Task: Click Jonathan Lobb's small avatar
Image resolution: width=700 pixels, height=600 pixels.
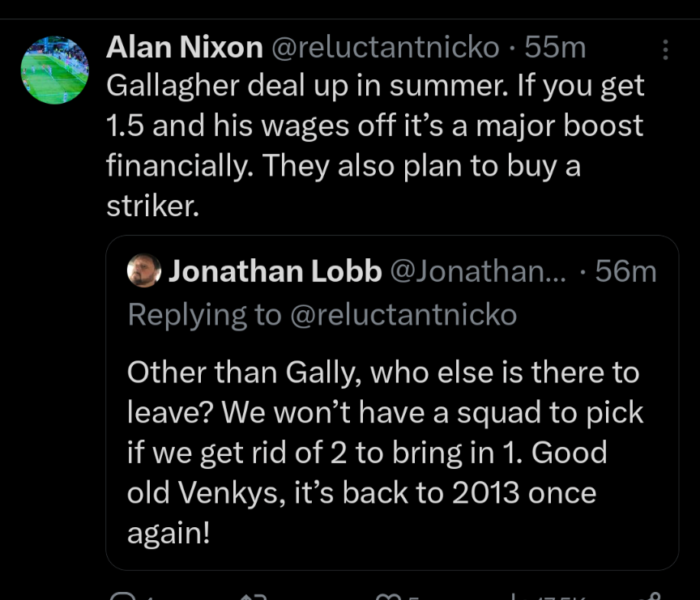Action: tap(143, 270)
